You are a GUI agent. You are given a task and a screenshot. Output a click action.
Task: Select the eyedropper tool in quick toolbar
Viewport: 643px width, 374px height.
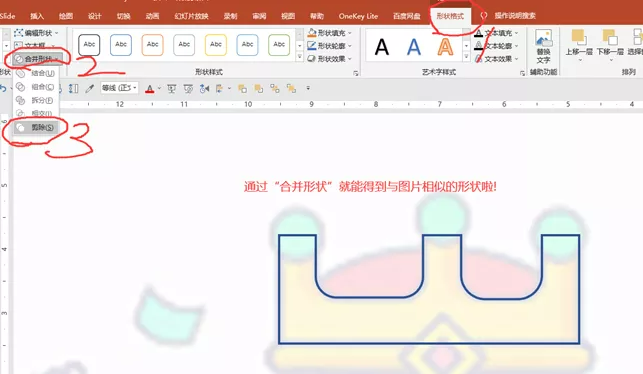pos(89,89)
